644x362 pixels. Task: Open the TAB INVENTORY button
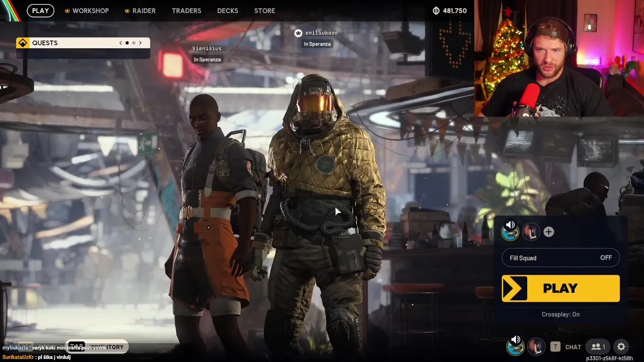pyautogui.click(x=96, y=347)
